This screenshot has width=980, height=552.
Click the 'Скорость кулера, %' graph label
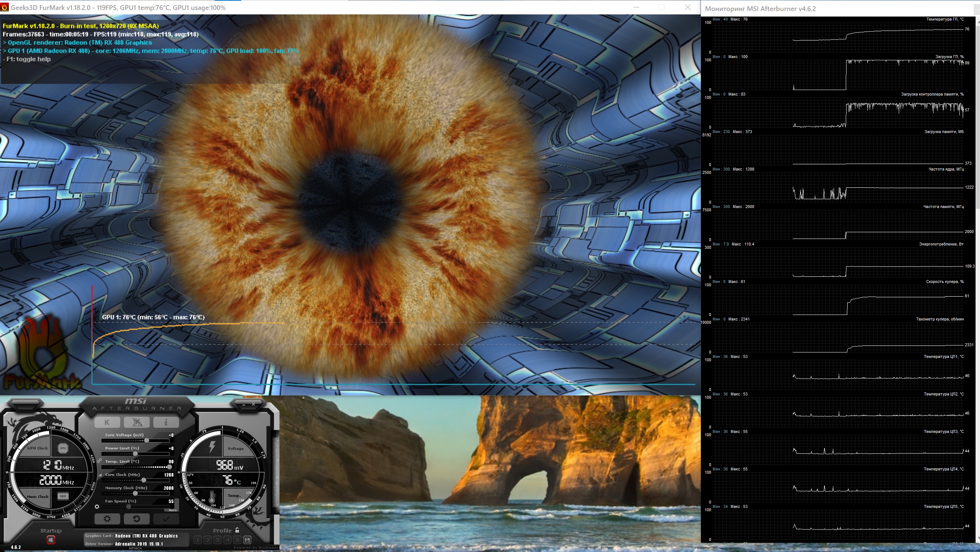[x=945, y=282]
